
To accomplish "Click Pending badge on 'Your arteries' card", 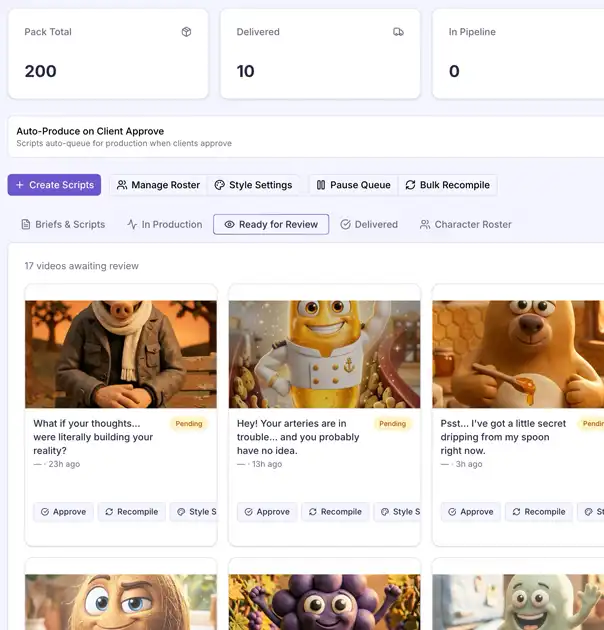I will point(393,423).
